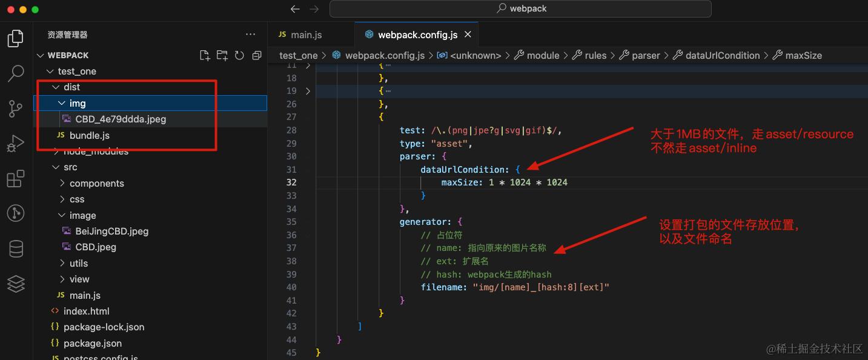The image size is (868, 360).
Task: Open the Search view in activity bar
Action: point(16,73)
